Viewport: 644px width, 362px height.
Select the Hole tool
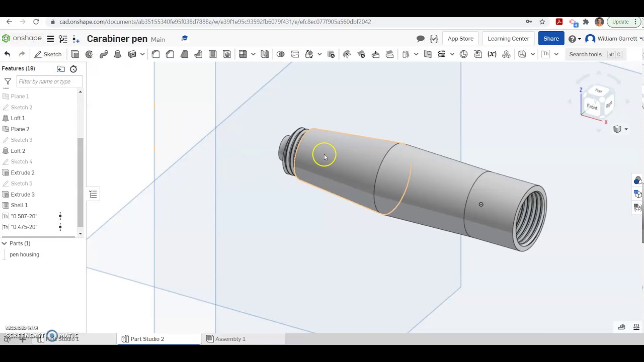pos(226,54)
